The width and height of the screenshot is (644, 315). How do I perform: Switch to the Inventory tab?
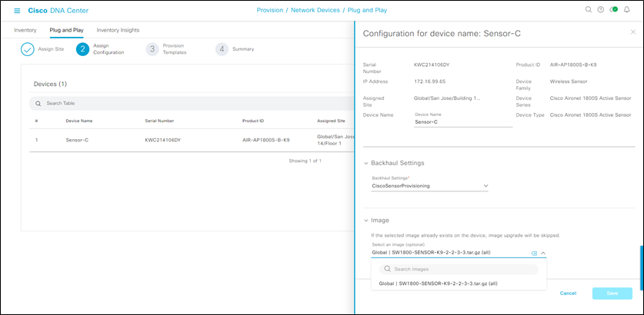25,31
